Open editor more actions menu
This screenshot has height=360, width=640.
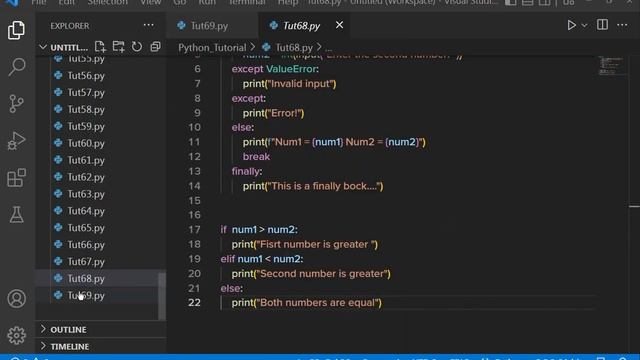click(x=622, y=25)
